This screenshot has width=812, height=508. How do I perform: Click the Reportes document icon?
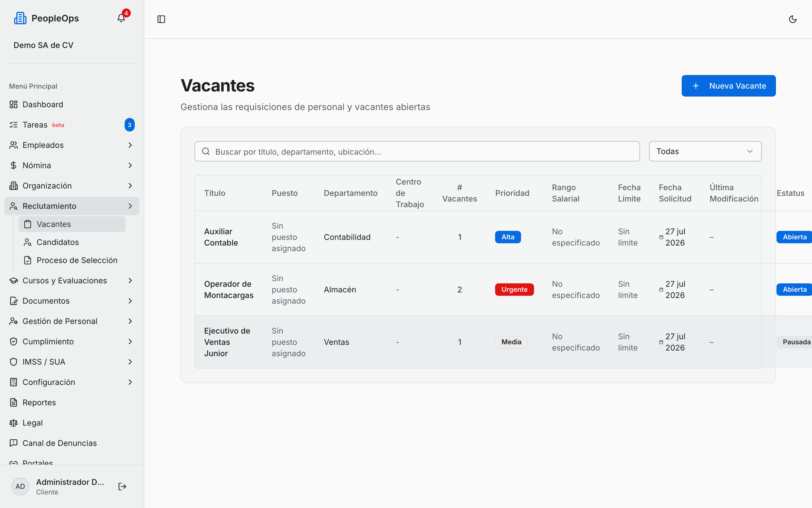coord(14,402)
